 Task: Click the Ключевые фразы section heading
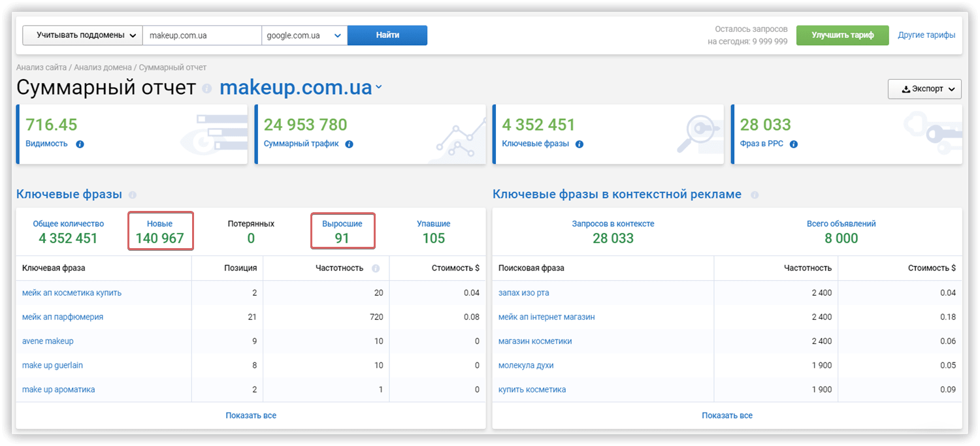click(x=69, y=194)
